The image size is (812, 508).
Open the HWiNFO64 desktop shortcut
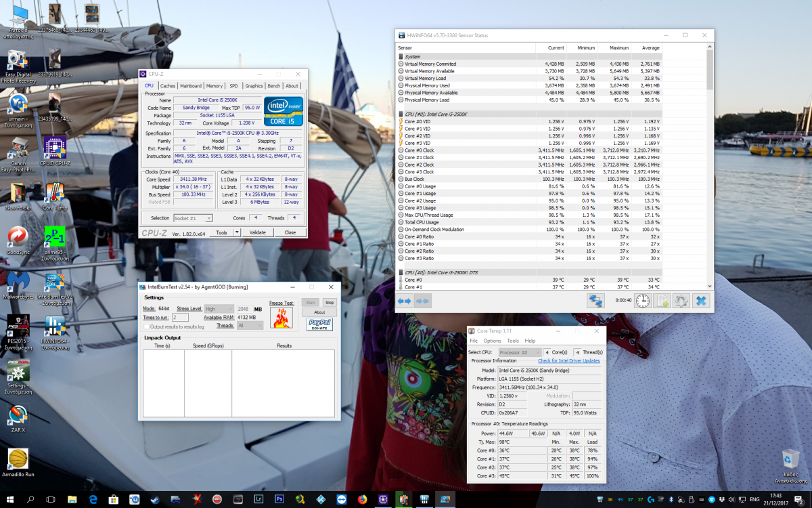(x=55, y=332)
